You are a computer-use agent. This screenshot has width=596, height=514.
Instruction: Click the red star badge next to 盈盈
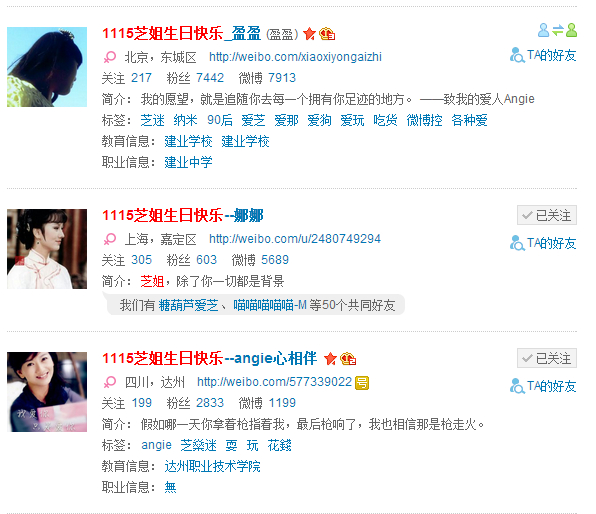[x=309, y=34]
